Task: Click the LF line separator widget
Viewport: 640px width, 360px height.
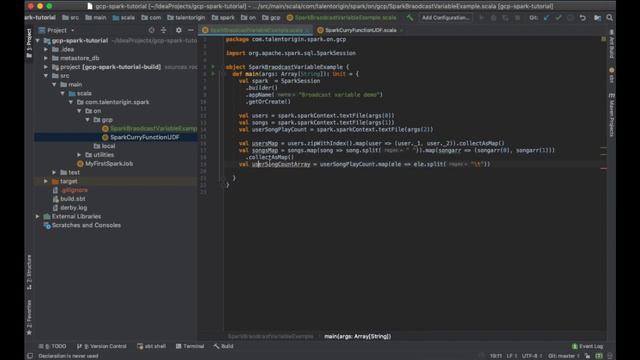Action: [x=511, y=356]
